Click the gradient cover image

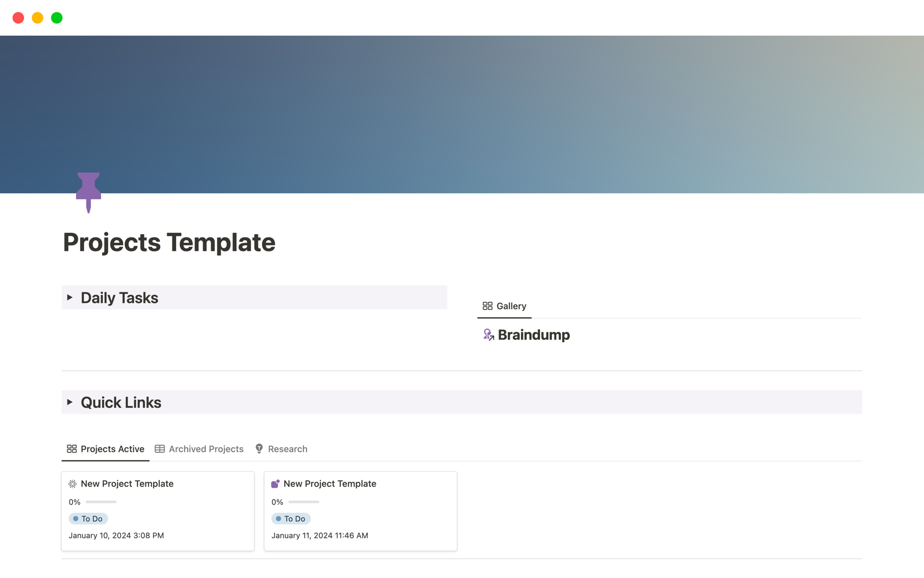click(462, 111)
